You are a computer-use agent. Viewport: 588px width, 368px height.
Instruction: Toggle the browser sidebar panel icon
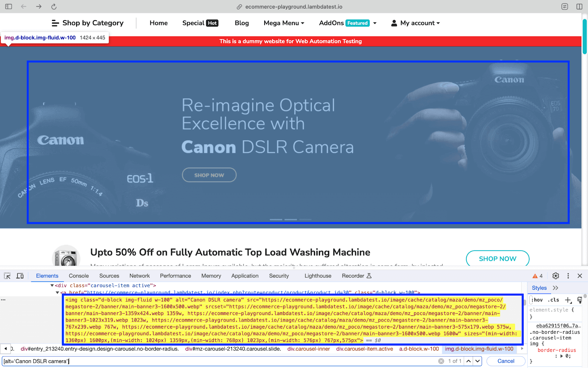click(x=9, y=7)
